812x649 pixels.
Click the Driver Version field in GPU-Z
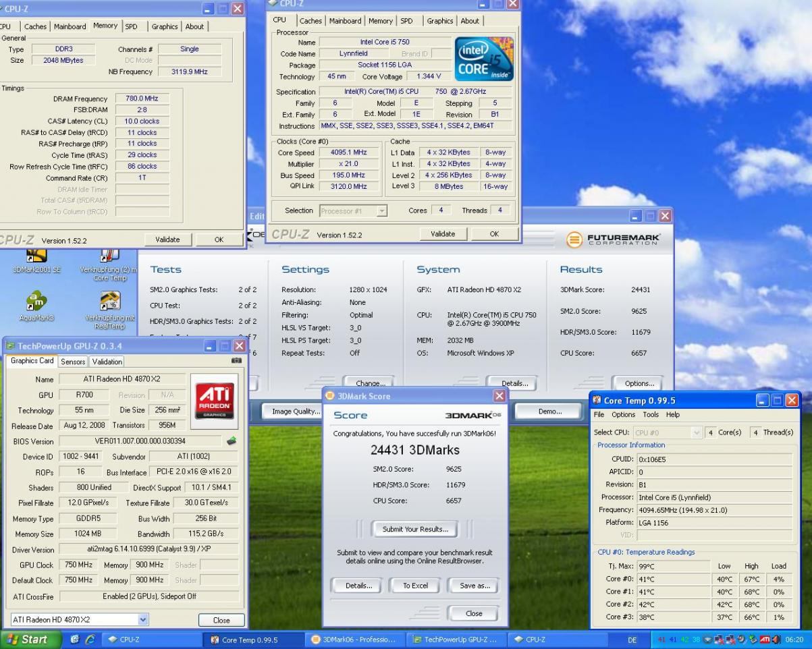coord(149,550)
